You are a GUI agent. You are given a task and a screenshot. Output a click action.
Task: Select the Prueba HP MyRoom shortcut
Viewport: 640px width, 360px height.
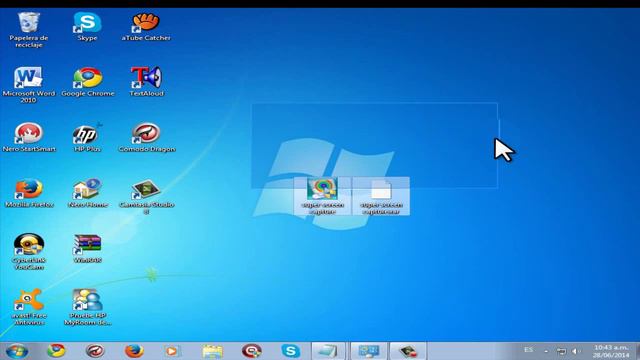pos(87,307)
